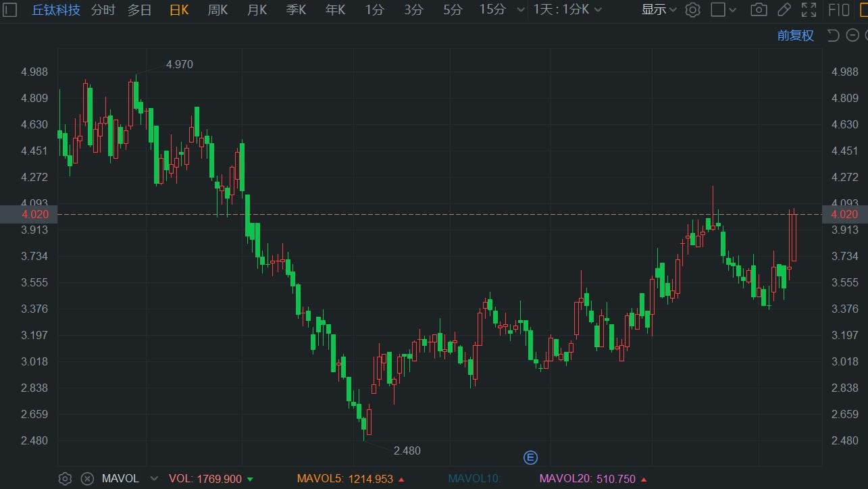Click the orange panel icon at top-right edge
The height and width of the screenshot is (489, 868).
(x=863, y=9)
